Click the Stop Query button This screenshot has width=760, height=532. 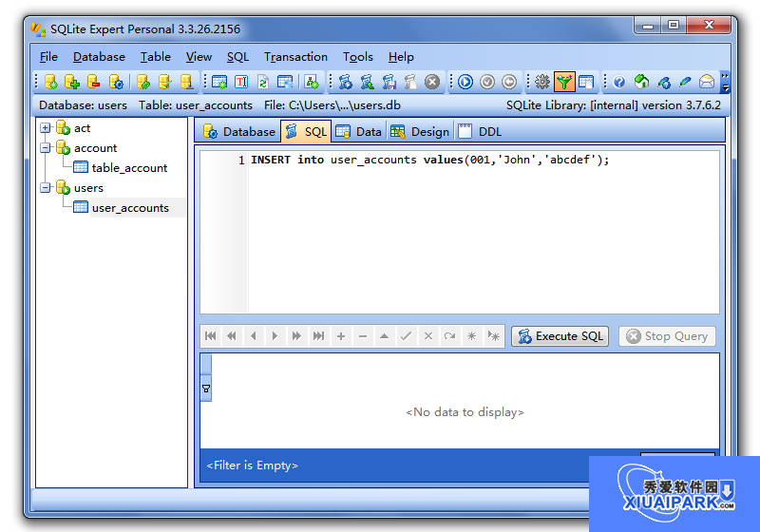click(667, 335)
